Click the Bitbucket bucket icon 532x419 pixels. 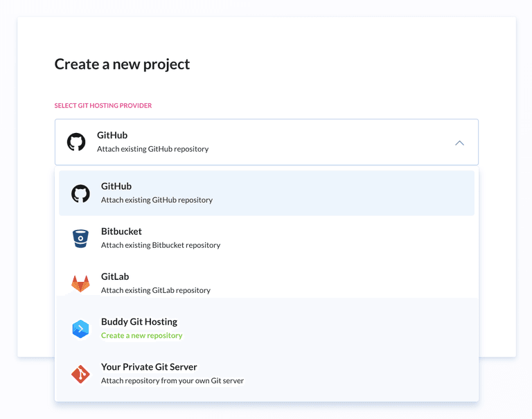point(80,238)
